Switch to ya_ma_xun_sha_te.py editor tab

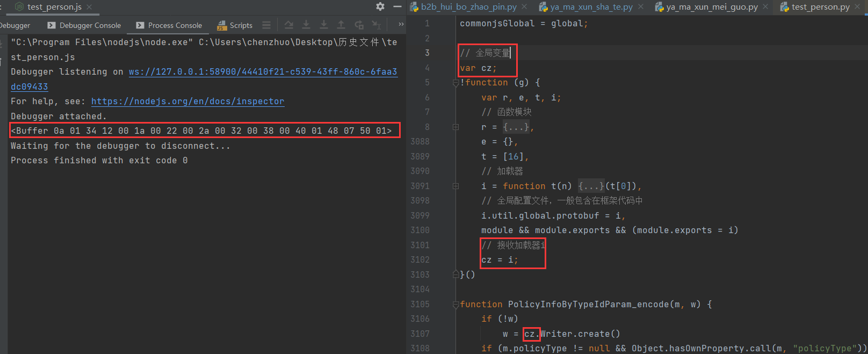(591, 7)
